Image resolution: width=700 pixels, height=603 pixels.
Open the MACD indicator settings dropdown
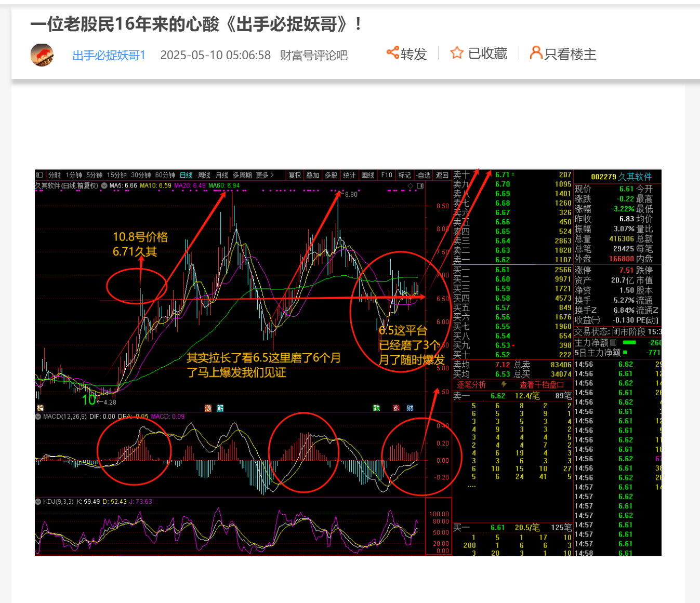click(38, 417)
